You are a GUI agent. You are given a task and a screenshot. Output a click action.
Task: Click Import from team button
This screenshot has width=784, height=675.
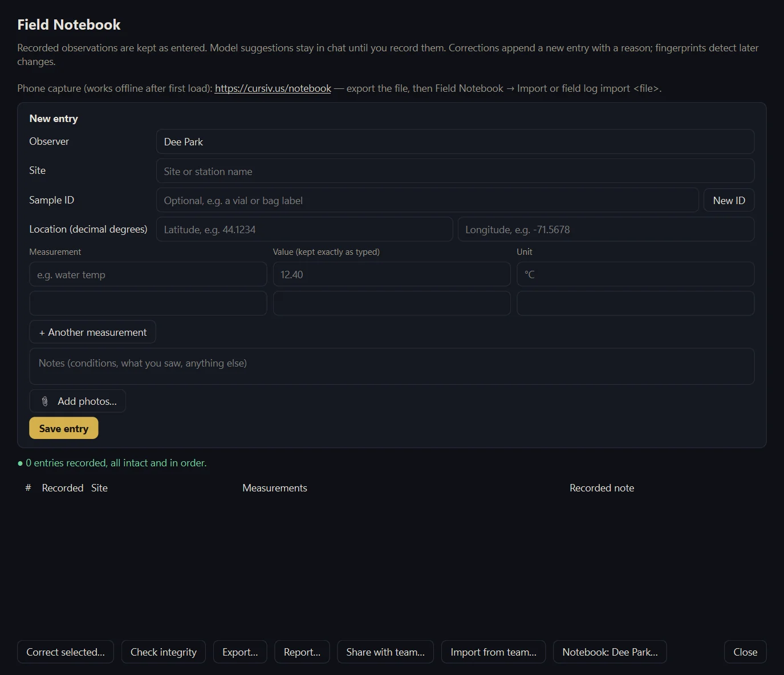[x=493, y=652]
